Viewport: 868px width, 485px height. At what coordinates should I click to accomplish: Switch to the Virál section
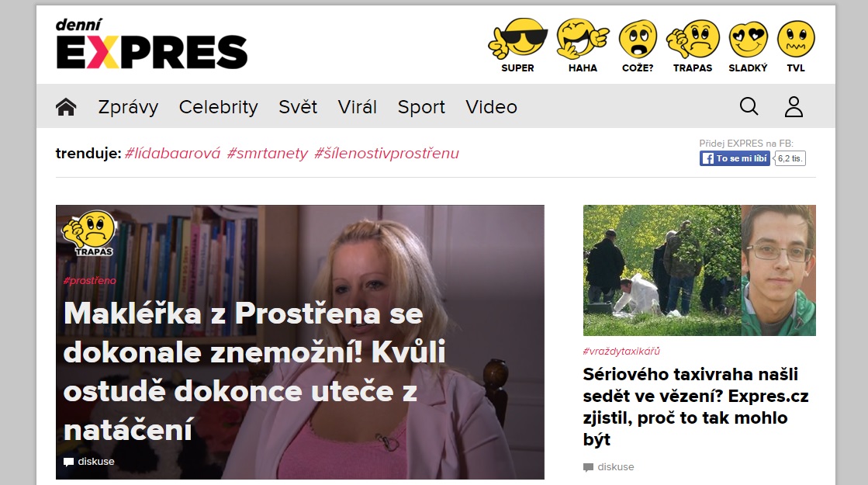point(357,107)
